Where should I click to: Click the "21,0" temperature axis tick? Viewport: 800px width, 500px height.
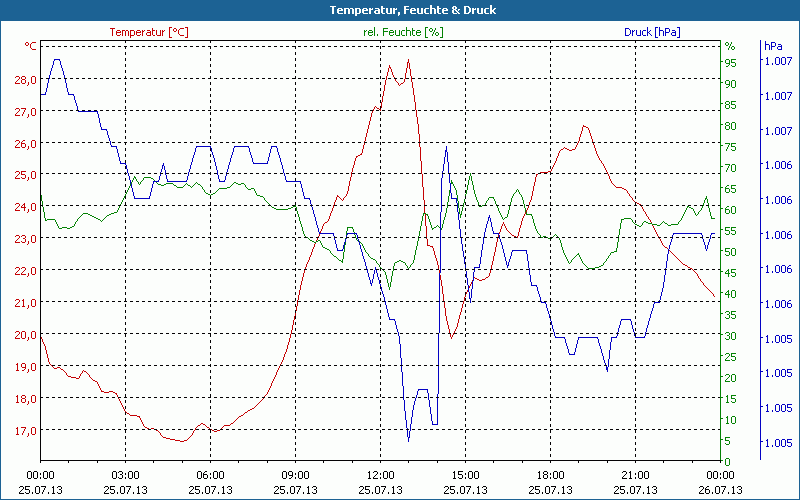tap(27, 303)
